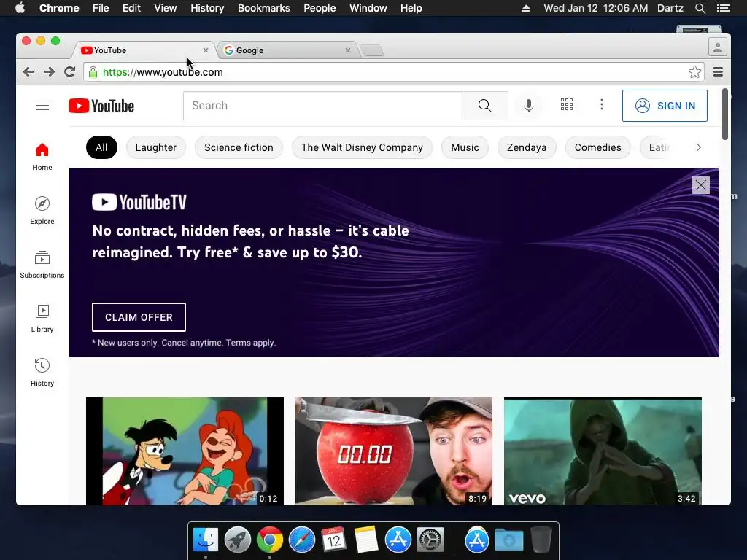Open the vevo music video thumbnail
The width and height of the screenshot is (747, 560).
coord(603,451)
